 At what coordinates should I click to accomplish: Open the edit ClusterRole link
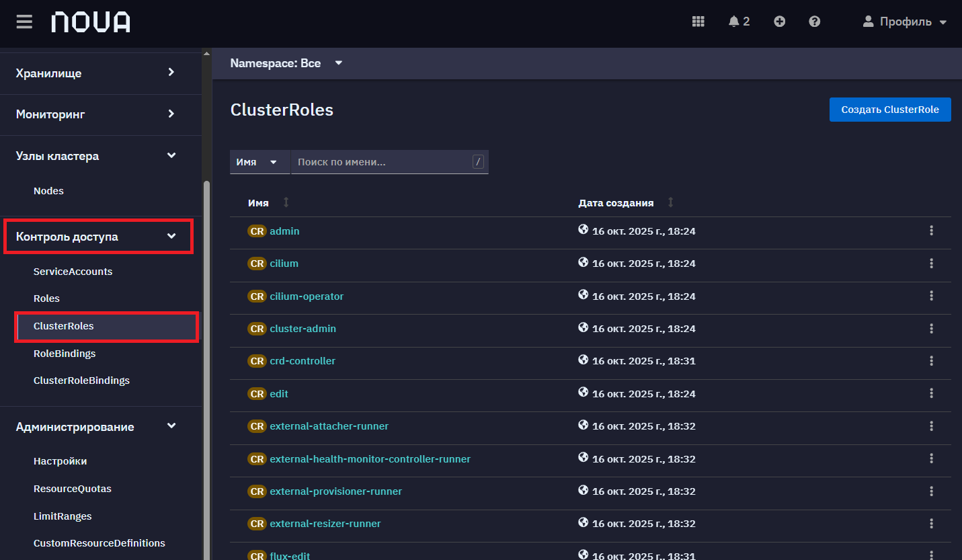279,394
